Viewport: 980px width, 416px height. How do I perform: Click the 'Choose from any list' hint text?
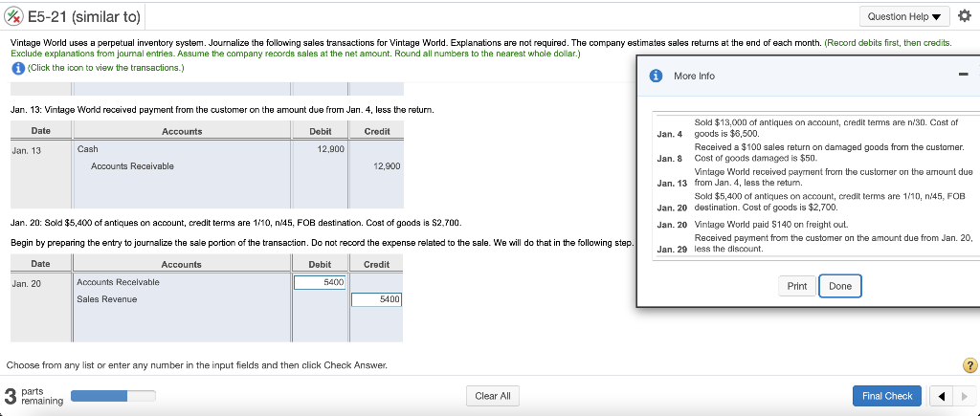(x=197, y=364)
